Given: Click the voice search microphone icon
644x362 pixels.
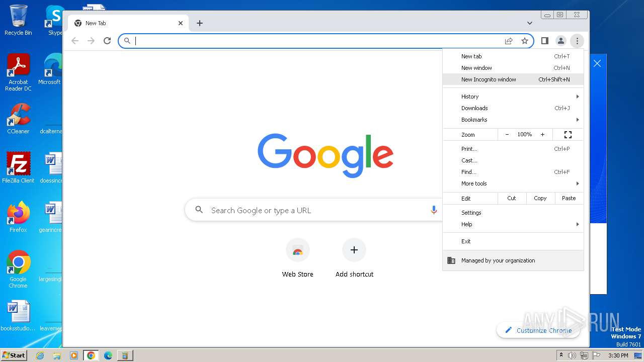Looking at the screenshot, I should pos(434,210).
